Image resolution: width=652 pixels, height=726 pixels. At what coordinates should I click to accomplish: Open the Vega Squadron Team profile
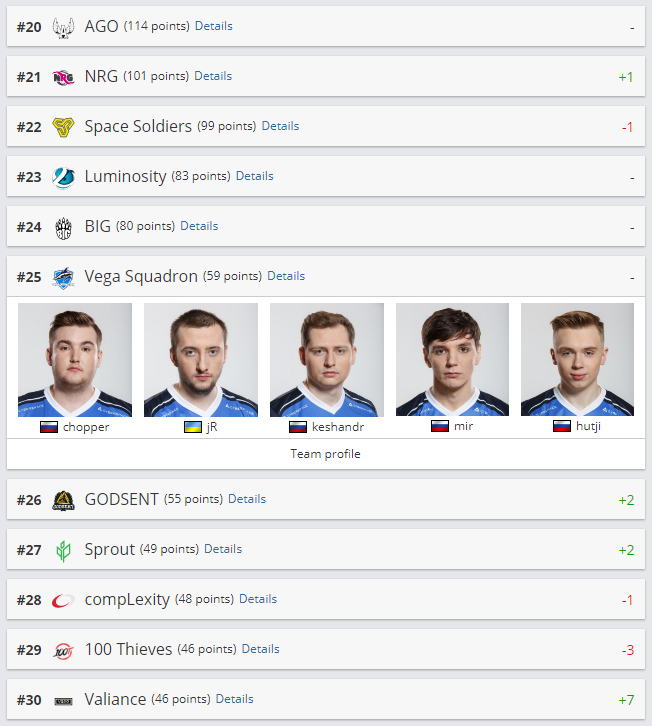(x=326, y=454)
